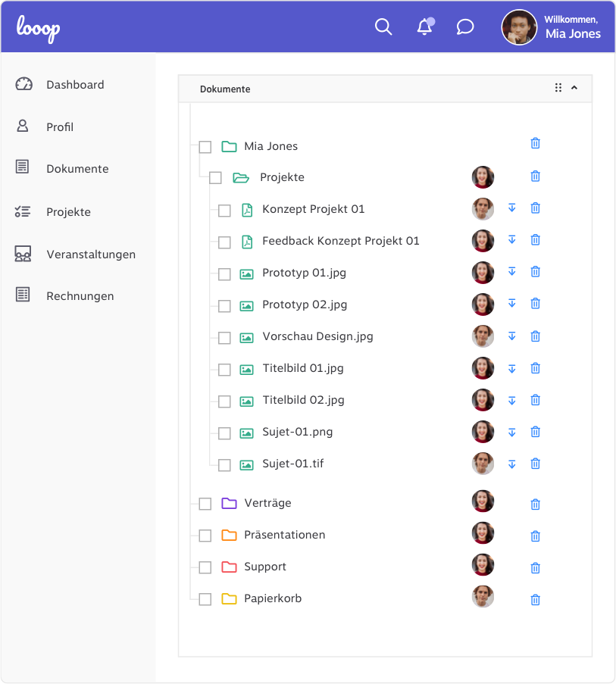Open Rechnungen from sidebar menu
The width and height of the screenshot is (616, 684).
click(x=80, y=296)
